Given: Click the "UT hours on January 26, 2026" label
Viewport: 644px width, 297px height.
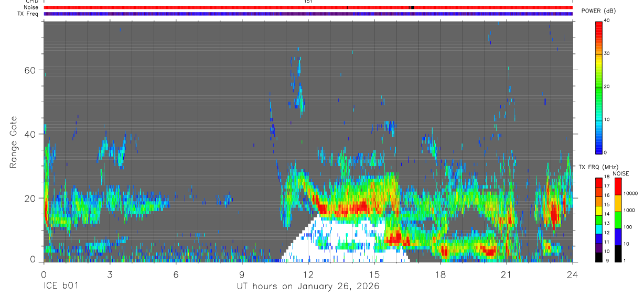Looking at the screenshot, I should pyautogui.click(x=308, y=287).
